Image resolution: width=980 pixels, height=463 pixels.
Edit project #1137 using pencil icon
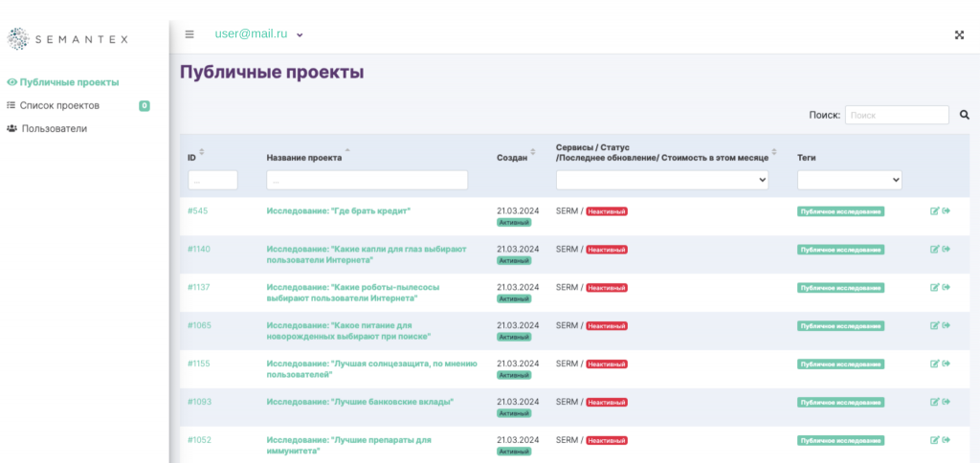(935, 287)
